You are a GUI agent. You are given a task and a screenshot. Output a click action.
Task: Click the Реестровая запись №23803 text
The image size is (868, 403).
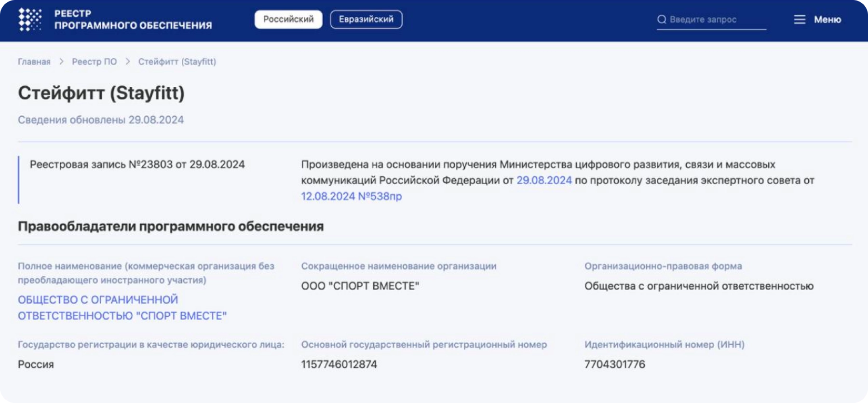click(x=137, y=164)
